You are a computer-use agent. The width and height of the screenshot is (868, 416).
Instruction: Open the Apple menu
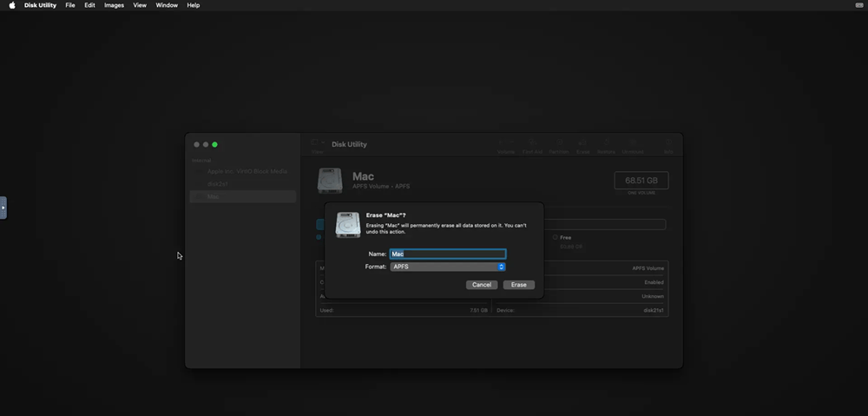tap(12, 5)
